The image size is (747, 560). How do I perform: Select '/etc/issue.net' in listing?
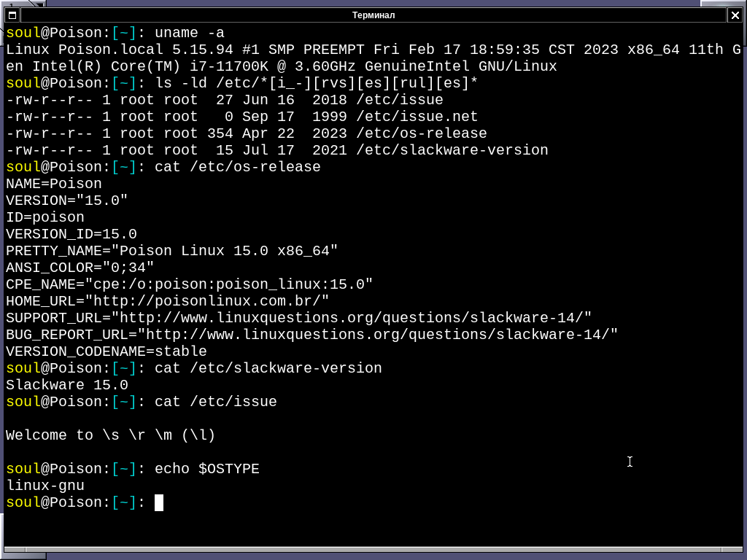click(417, 117)
